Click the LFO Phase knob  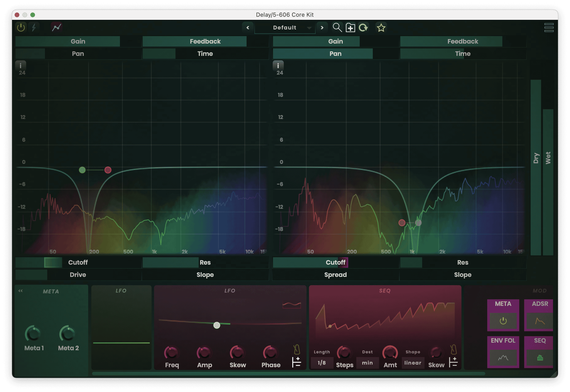(x=270, y=353)
